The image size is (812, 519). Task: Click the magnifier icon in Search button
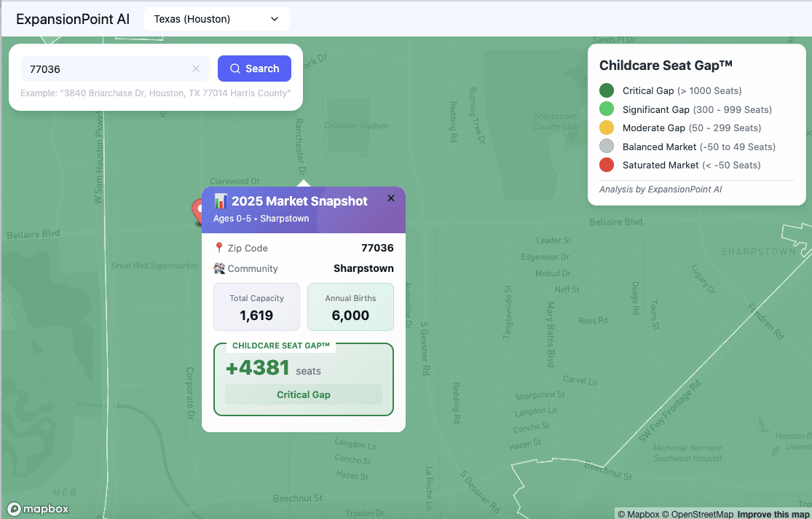coord(235,69)
